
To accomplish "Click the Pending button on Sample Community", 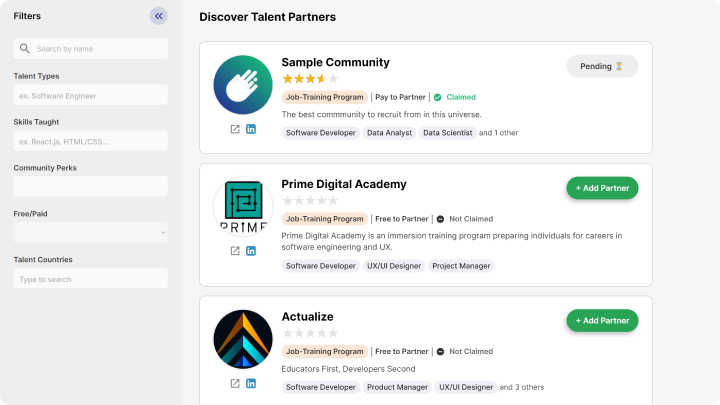I will pos(602,66).
